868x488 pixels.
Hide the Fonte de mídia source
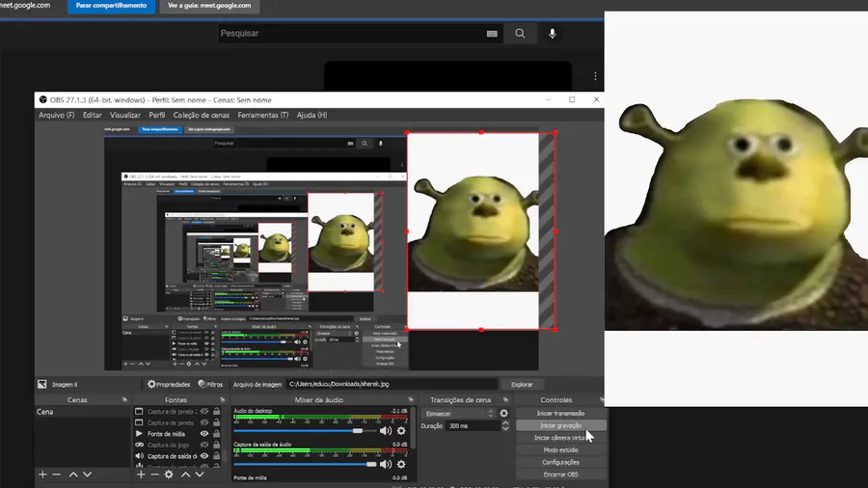pyautogui.click(x=204, y=434)
